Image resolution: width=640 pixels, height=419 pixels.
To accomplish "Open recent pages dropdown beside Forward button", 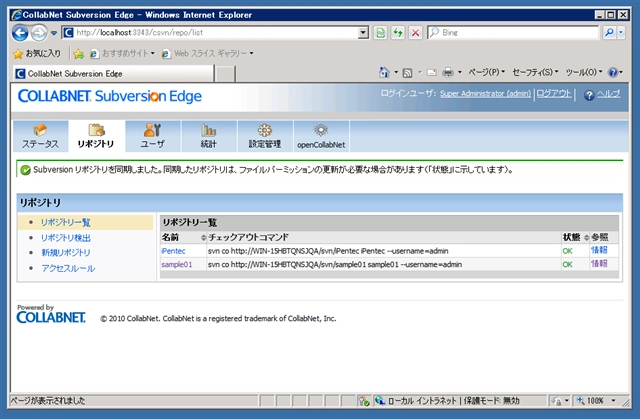I will coord(54,33).
